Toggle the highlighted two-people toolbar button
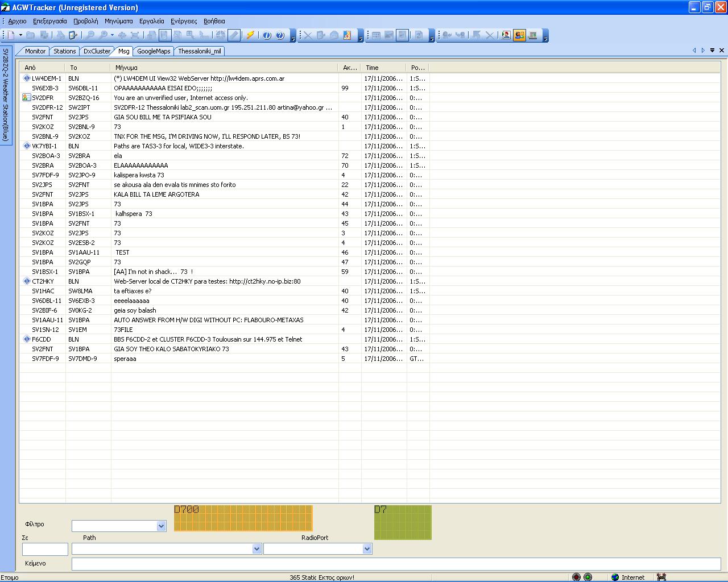The height and width of the screenshot is (582, 728). click(519, 35)
